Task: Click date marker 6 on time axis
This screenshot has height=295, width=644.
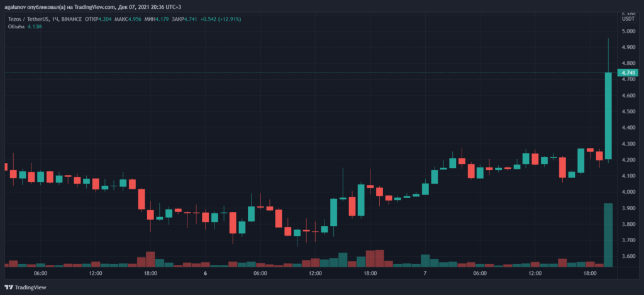Action: (x=205, y=274)
